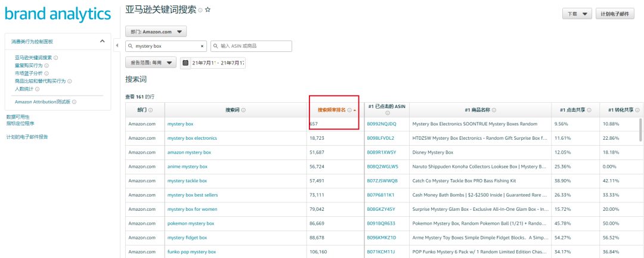Screen dimensions: 644x258
Task: Clear the mystery box search term
Action: [202, 46]
